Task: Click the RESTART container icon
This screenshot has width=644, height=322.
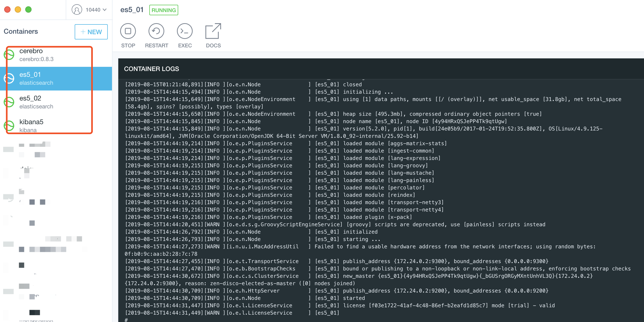Action: click(156, 31)
